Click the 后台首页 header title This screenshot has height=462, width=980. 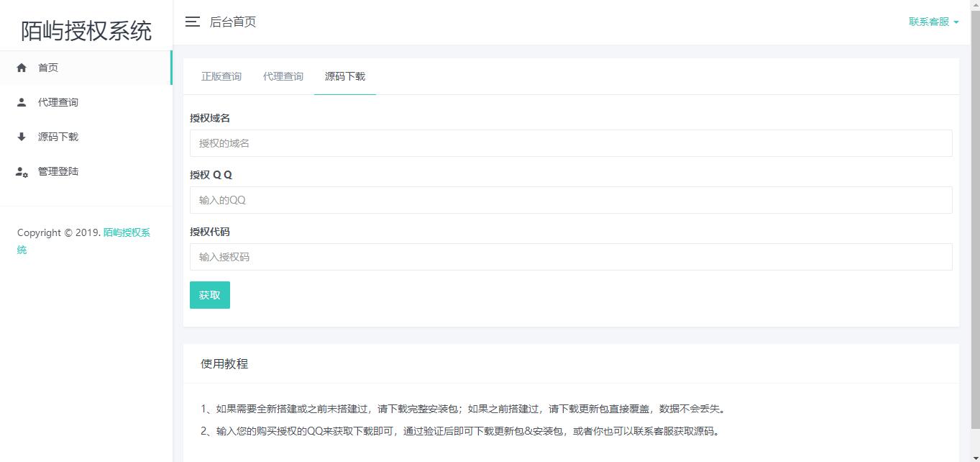click(x=233, y=22)
